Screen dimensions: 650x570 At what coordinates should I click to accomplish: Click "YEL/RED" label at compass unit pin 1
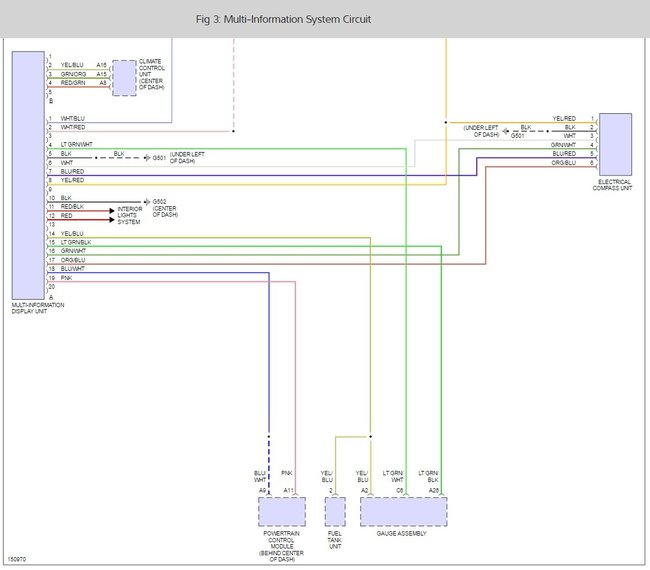pos(564,119)
